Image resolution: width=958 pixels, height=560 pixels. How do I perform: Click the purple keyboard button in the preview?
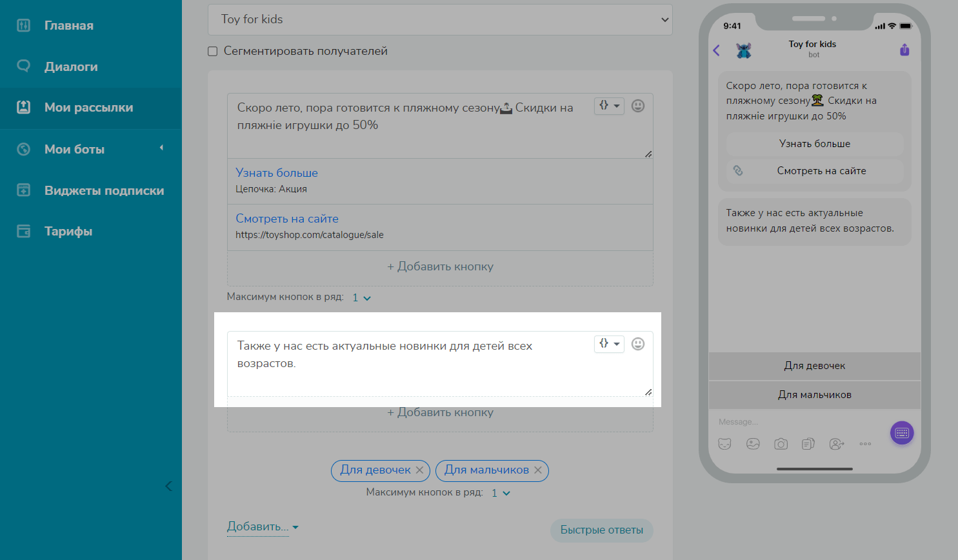coord(901,433)
